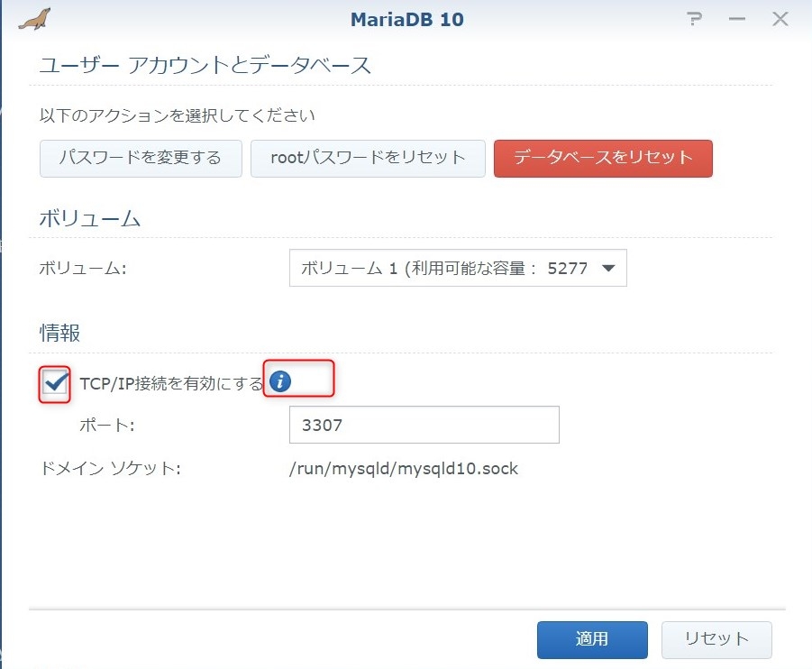Image resolution: width=812 pixels, height=669 pixels.
Task: Click the rootパスワードをリセット button
Action: [x=368, y=158]
